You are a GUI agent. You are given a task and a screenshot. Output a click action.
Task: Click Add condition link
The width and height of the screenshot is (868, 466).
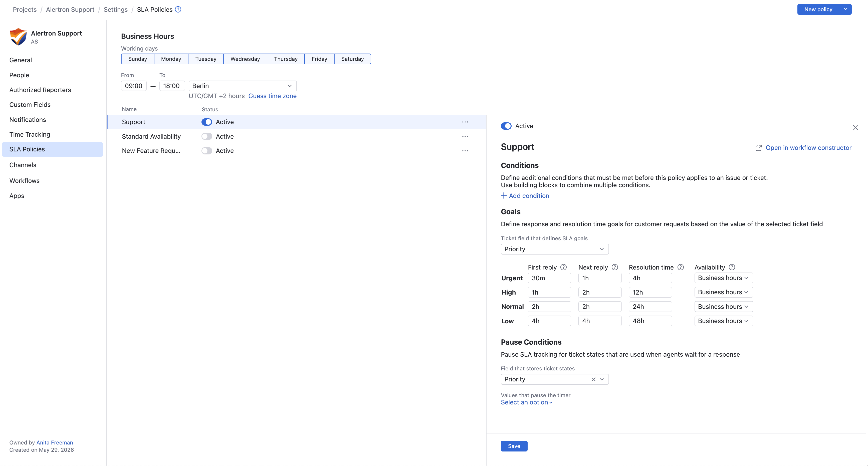pos(525,196)
